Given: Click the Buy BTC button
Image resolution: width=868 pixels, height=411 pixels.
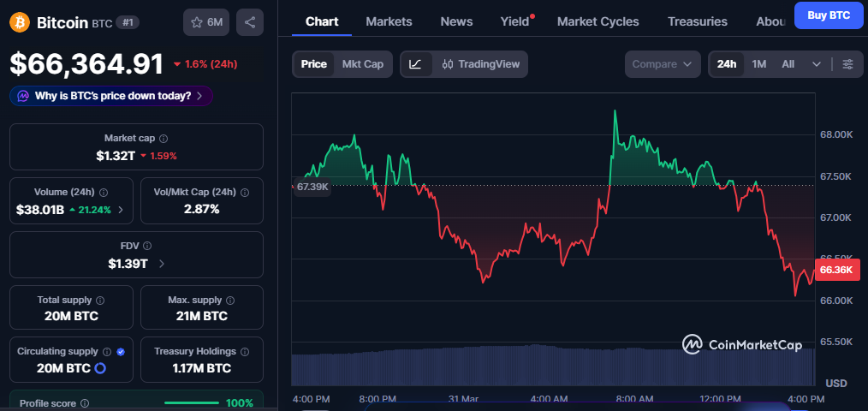Looking at the screenshot, I should point(828,15).
